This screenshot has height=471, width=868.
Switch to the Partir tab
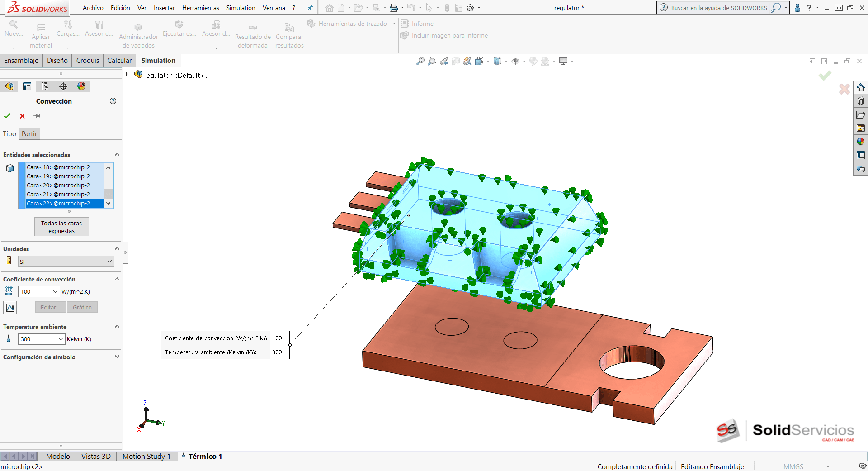coord(29,133)
